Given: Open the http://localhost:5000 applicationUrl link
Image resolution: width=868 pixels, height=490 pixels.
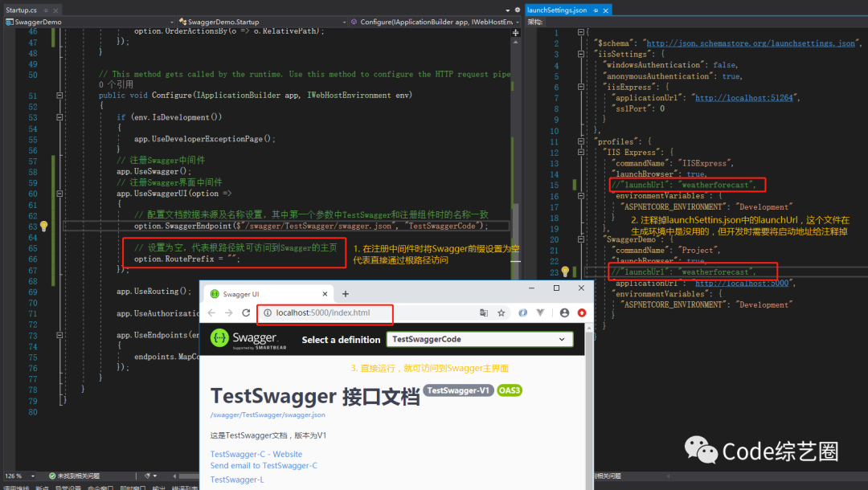Looking at the screenshot, I should coord(742,284).
